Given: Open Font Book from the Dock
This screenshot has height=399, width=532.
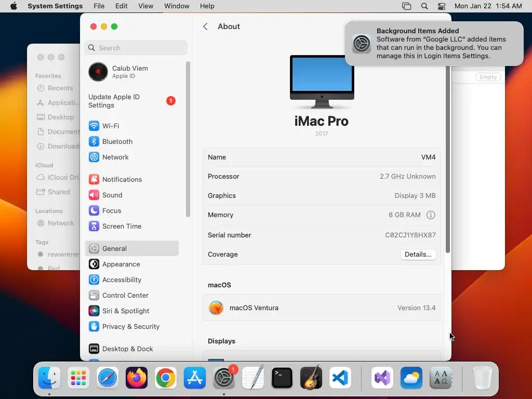Looking at the screenshot, I should coord(441,378).
